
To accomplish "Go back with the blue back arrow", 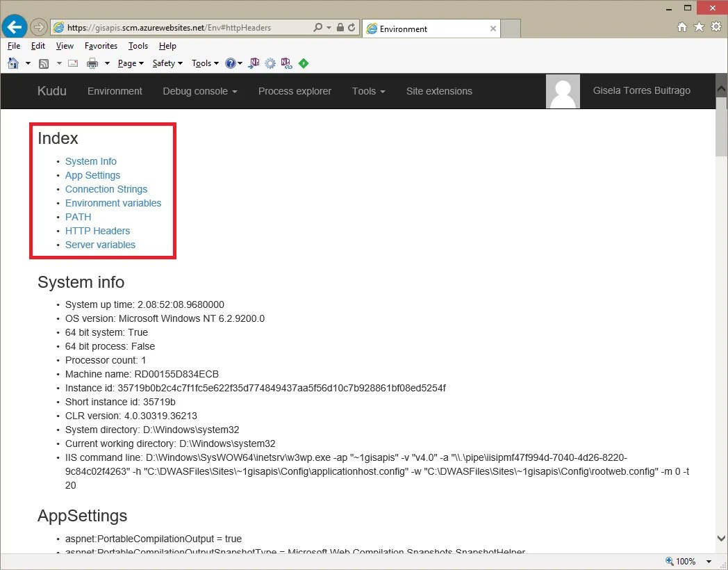I will pos(14,27).
